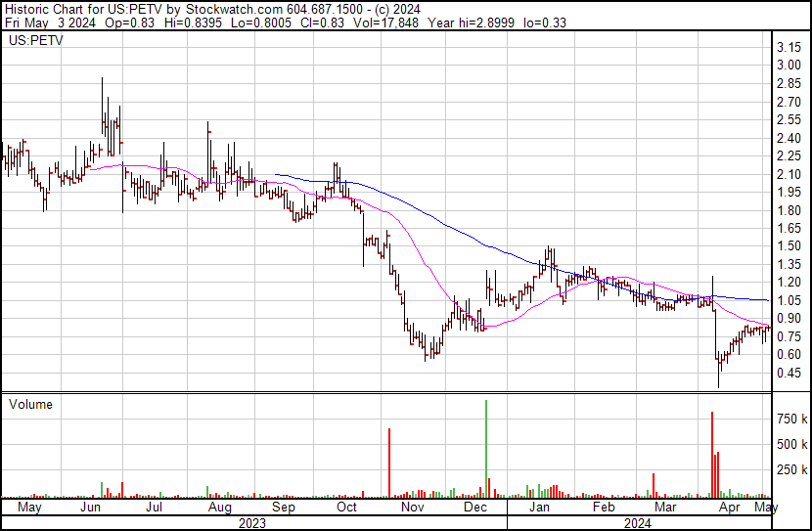
Task: Select the Jan month marker on time axis
Action: point(538,509)
